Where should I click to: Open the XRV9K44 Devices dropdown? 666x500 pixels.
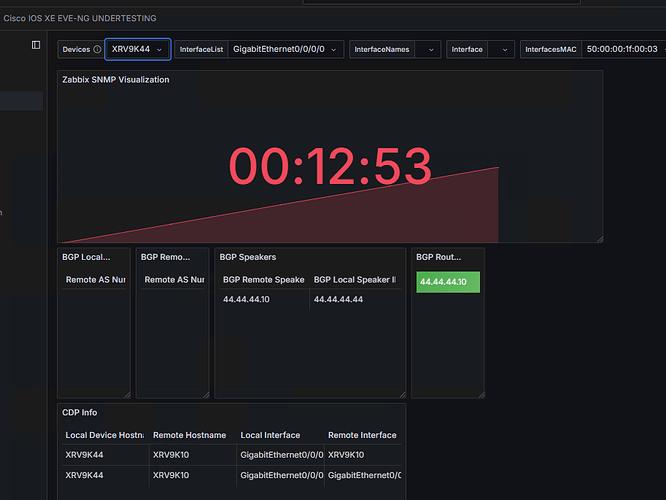[138, 49]
